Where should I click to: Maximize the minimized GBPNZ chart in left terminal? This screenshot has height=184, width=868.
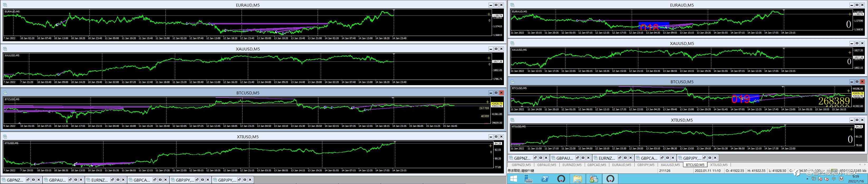pyautogui.click(x=34, y=180)
